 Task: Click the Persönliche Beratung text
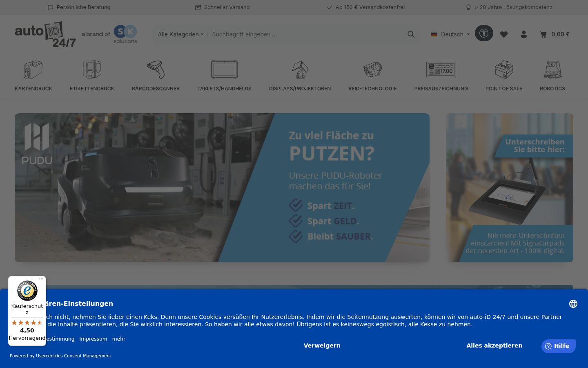tap(84, 7)
